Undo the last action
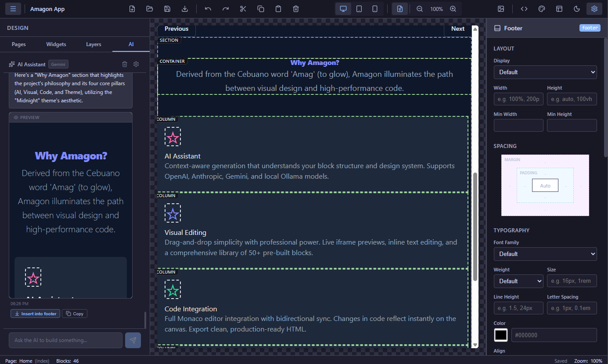This screenshot has width=608, height=364. (208, 8)
